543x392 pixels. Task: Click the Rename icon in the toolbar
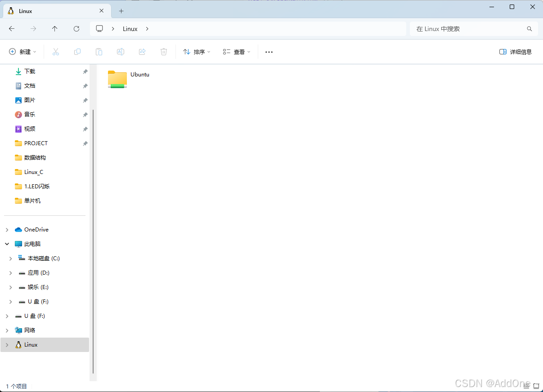(121, 52)
